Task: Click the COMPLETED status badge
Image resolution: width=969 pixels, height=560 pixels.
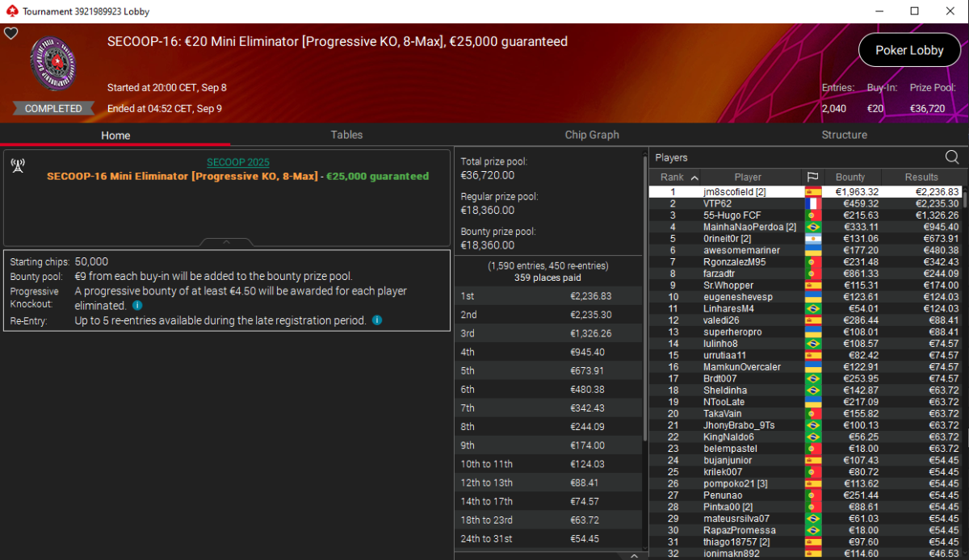Action: click(x=53, y=108)
